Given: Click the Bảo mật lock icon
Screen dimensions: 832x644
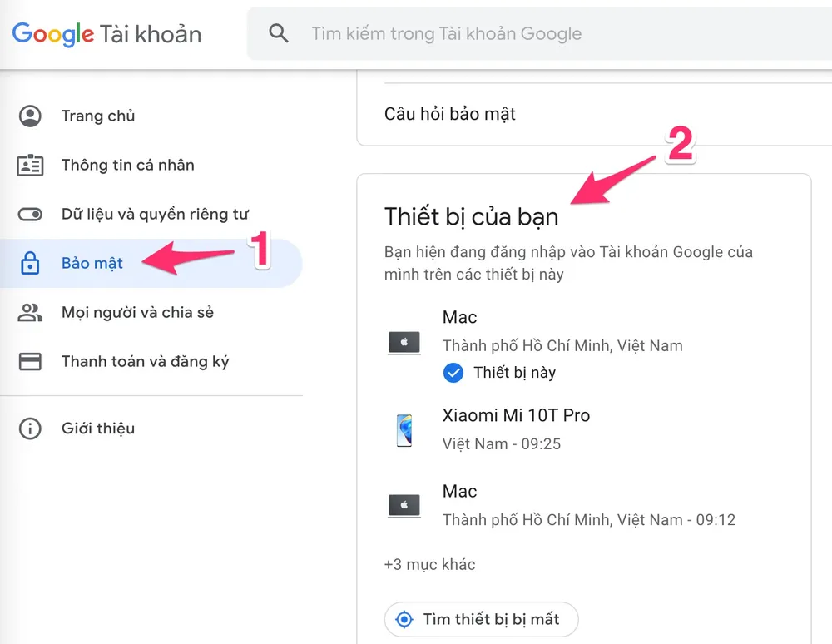Looking at the screenshot, I should [x=30, y=263].
